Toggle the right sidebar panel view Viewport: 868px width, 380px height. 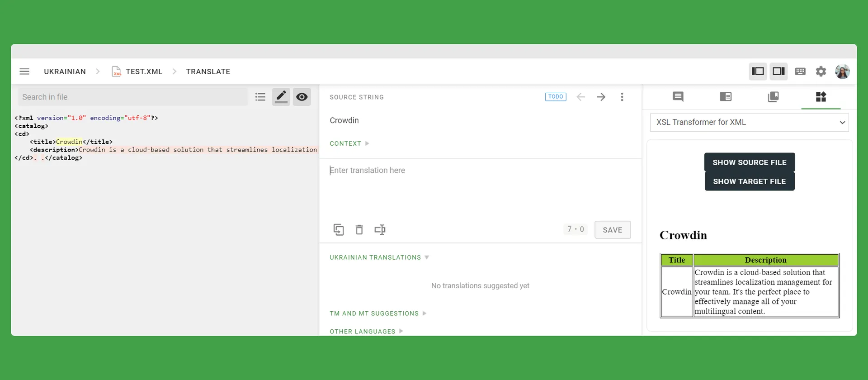click(x=778, y=71)
